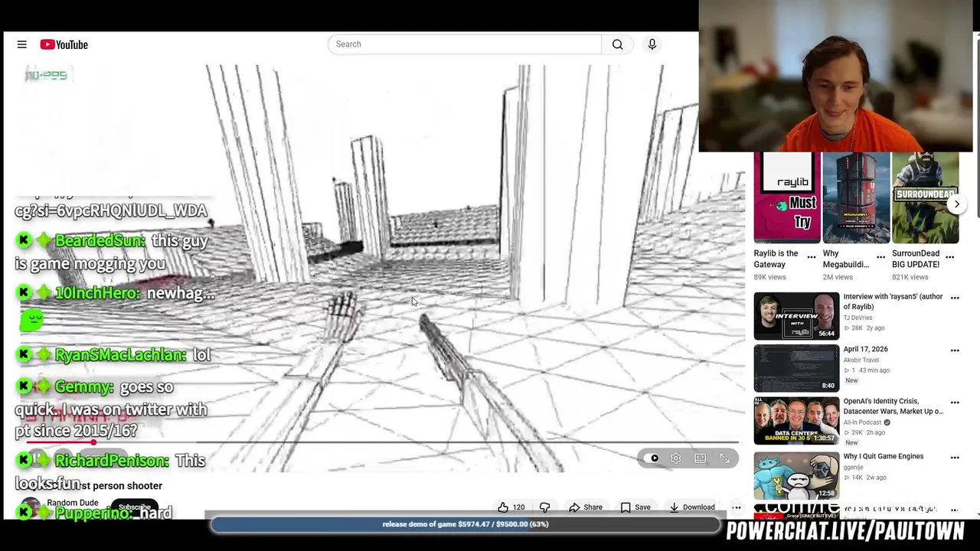Open more actions ellipsis beside Download
Image resolution: width=980 pixels, height=551 pixels.
pos(736,507)
